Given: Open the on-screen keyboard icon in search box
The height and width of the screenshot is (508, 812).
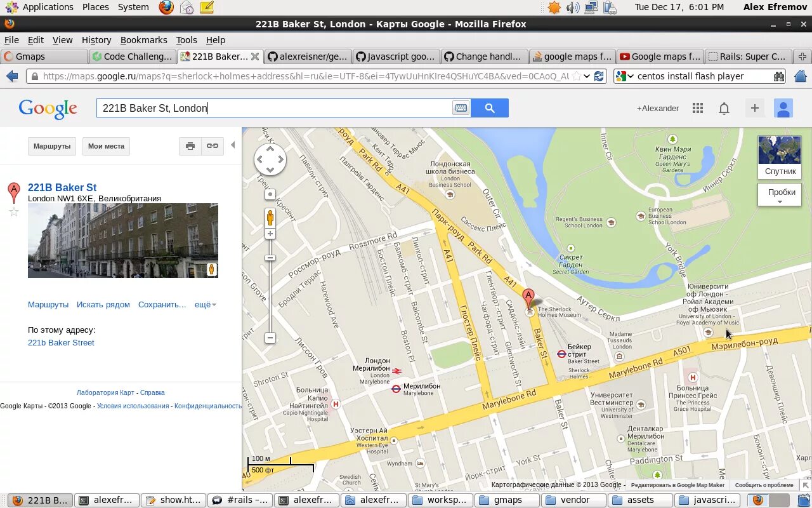Looking at the screenshot, I should [461, 108].
